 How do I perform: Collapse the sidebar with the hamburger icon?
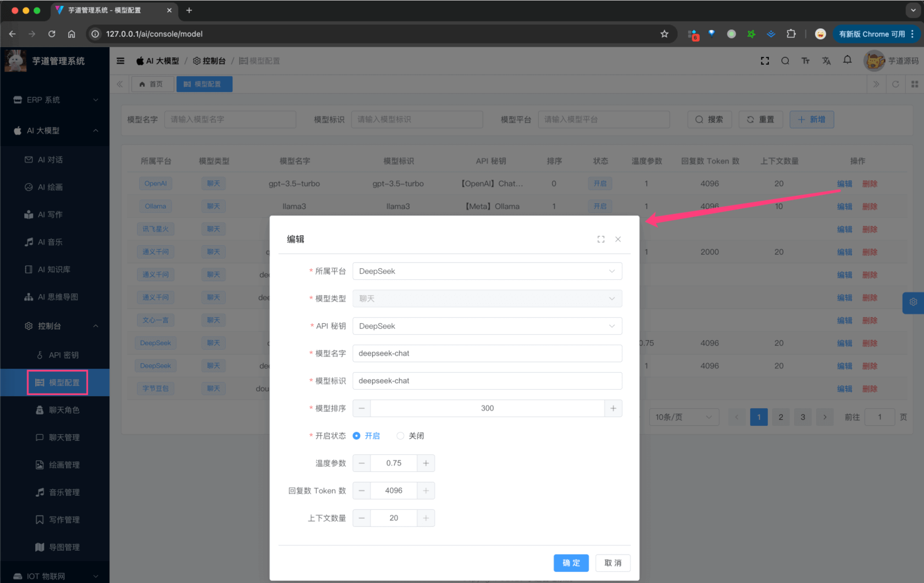pos(120,60)
